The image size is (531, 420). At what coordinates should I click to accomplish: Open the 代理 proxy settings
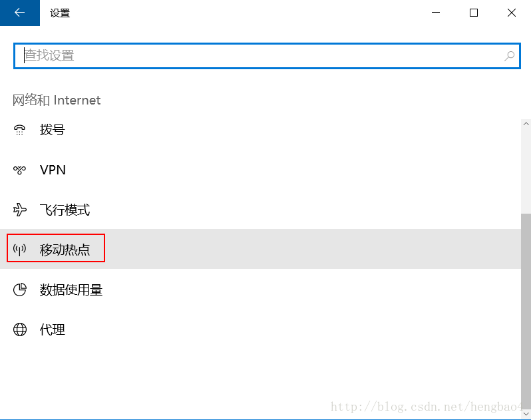260,329
